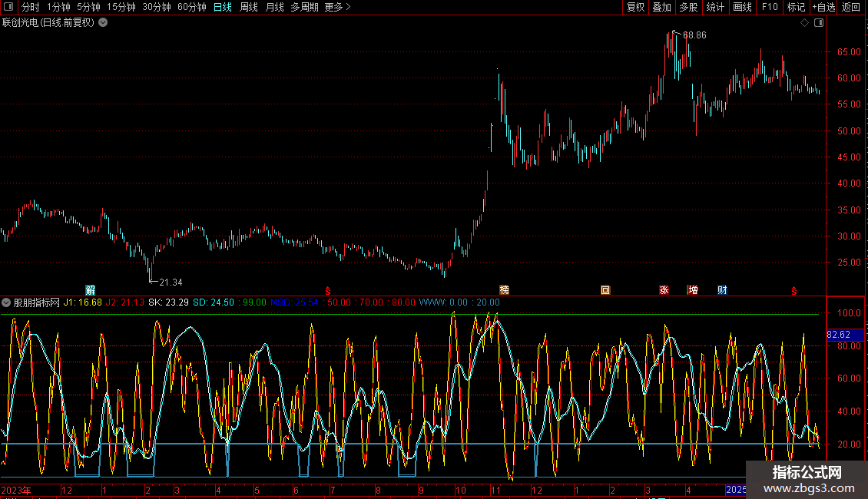Add stock via +自选 button
The image size is (868, 499).
click(823, 7)
